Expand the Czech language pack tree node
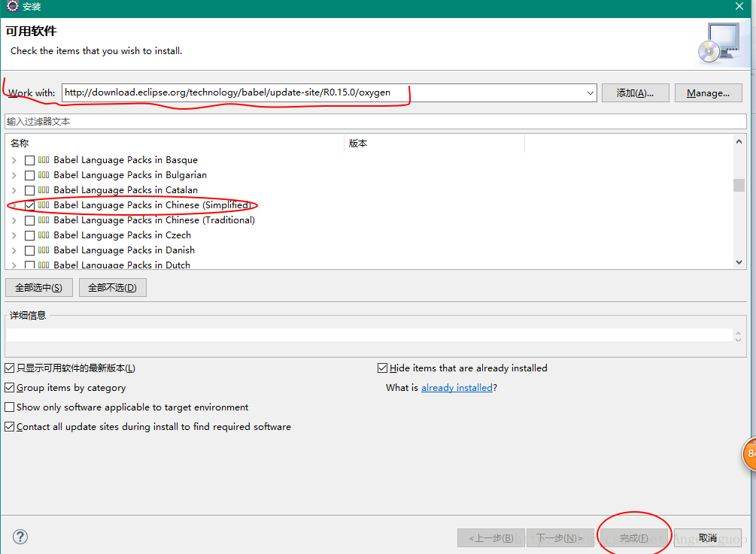Viewport: 756px width, 554px height. tap(14, 235)
